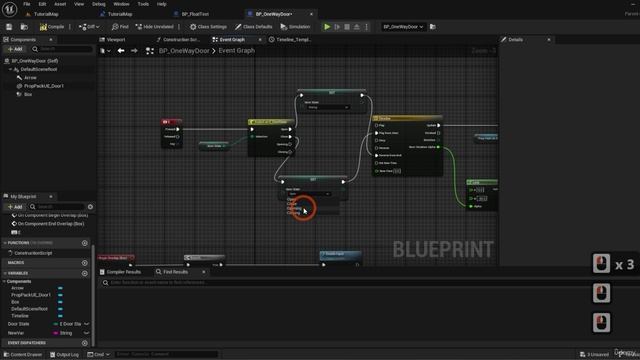Image resolution: width=640 pixels, height=360 pixels.
Task: Click Add in My Blueprint panel
Action: point(15,207)
